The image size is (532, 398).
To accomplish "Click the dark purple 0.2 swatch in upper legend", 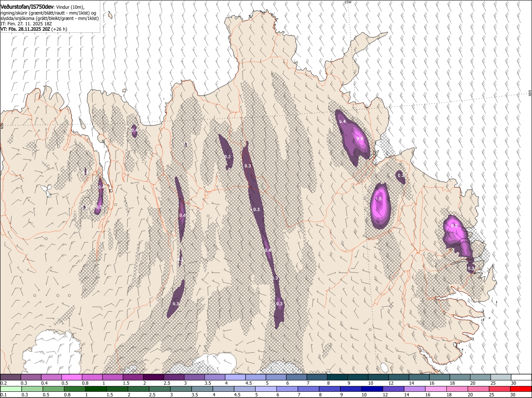I will click(x=10, y=377).
